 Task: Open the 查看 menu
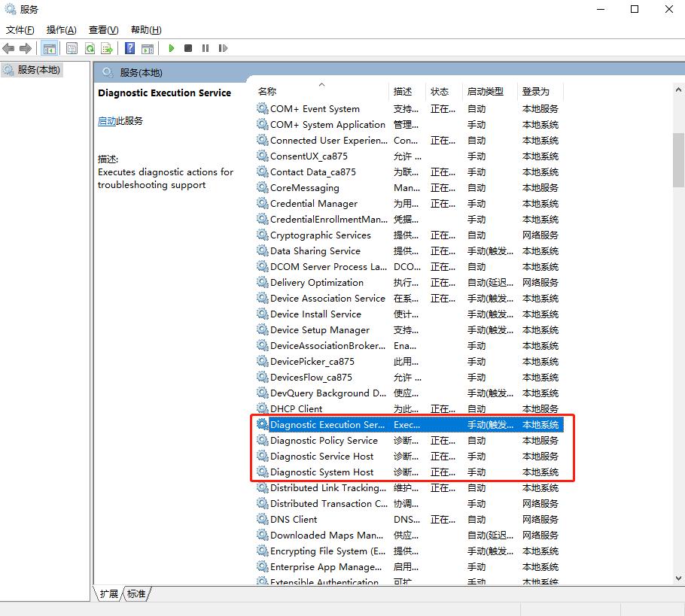pos(103,29)
